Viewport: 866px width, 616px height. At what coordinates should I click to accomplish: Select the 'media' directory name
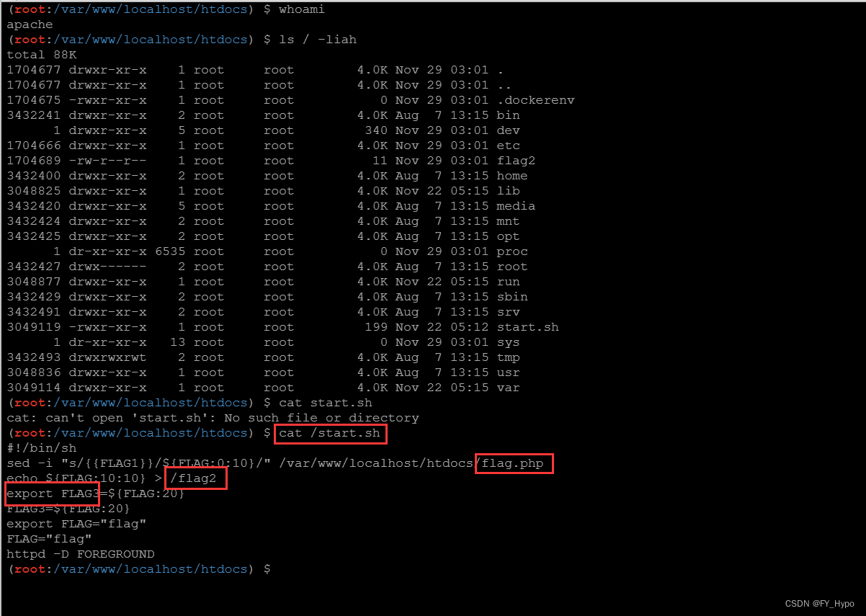pos(516,206)
